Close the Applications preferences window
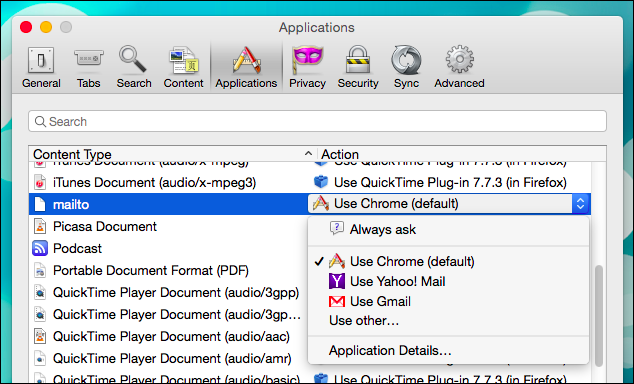This screenshot has height=384, width=634. click(x=26, y=27)
